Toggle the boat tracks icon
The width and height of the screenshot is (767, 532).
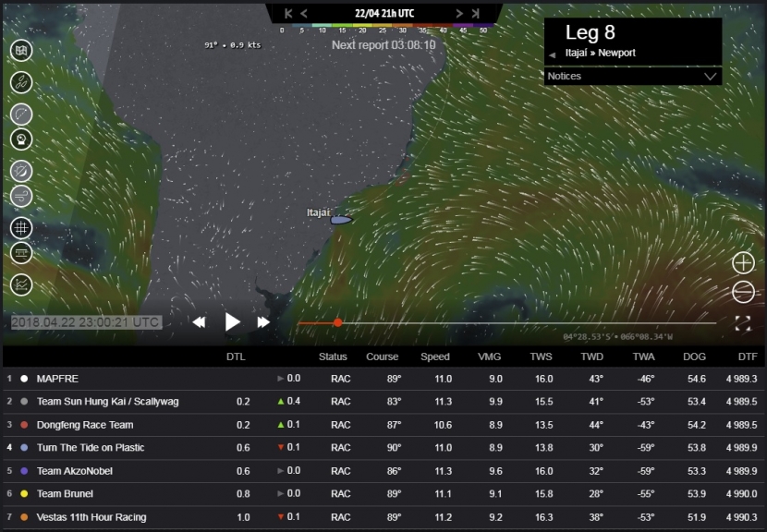tap(21, 82)
